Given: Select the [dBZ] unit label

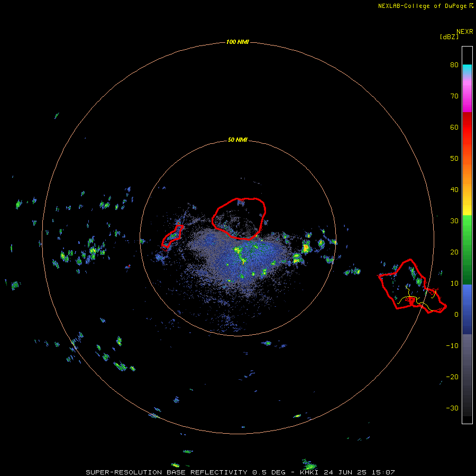Looking at the screenshot, I should pos(449,36).
